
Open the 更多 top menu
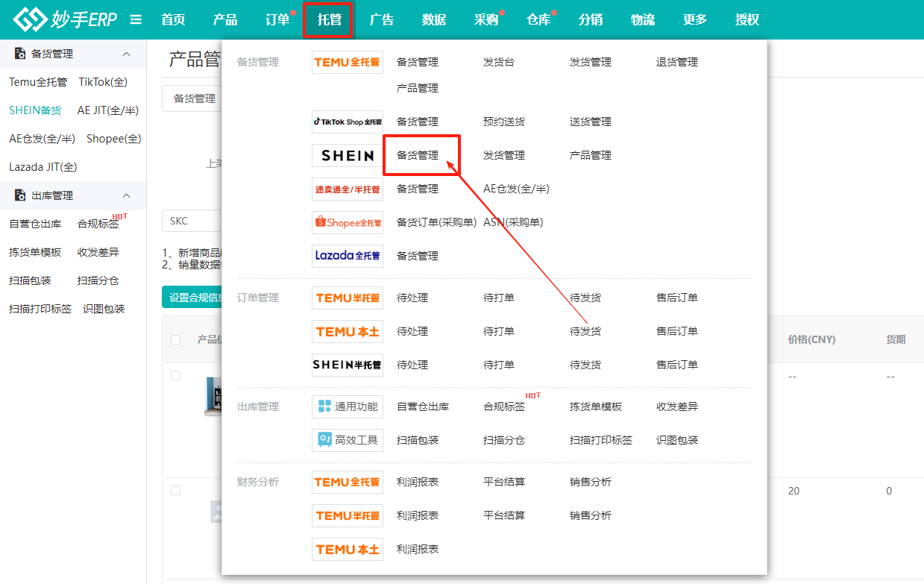click(695, 19)
